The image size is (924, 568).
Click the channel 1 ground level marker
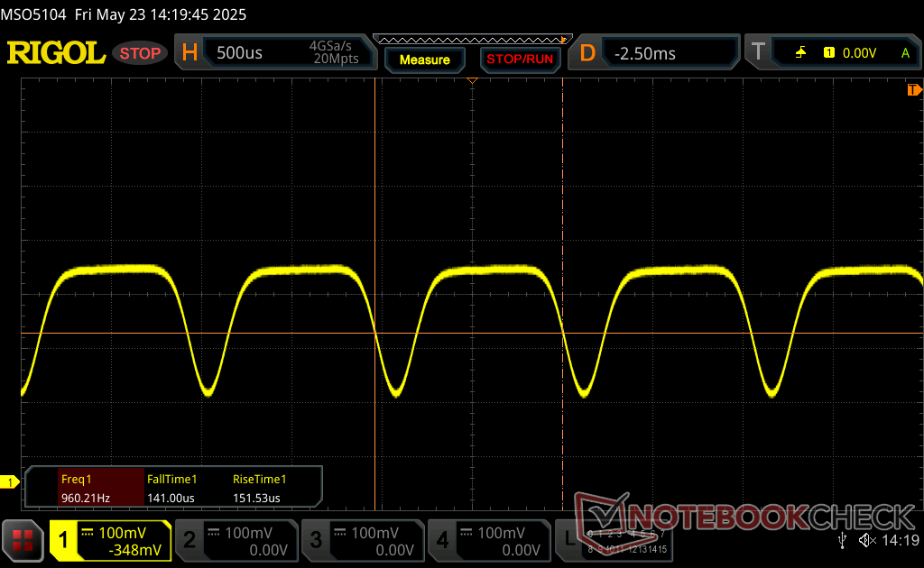pyautogui.click(x=9, y=483)
